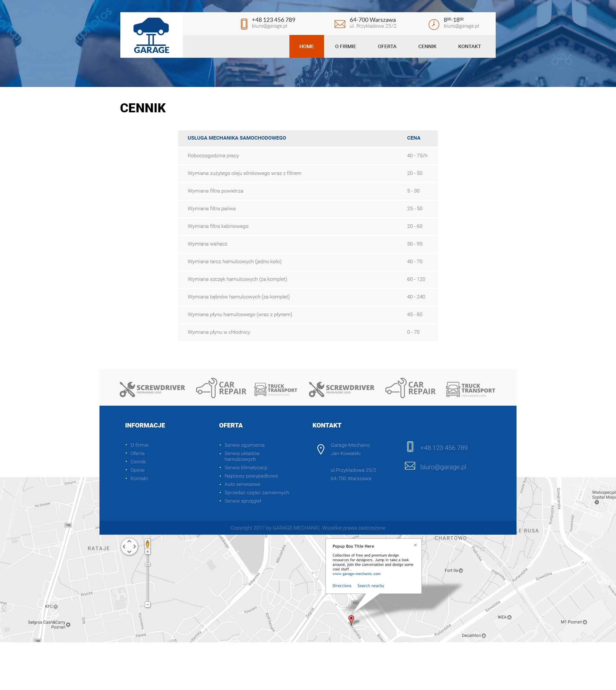Zoom out the map with minus button

[x=148, y=604]
